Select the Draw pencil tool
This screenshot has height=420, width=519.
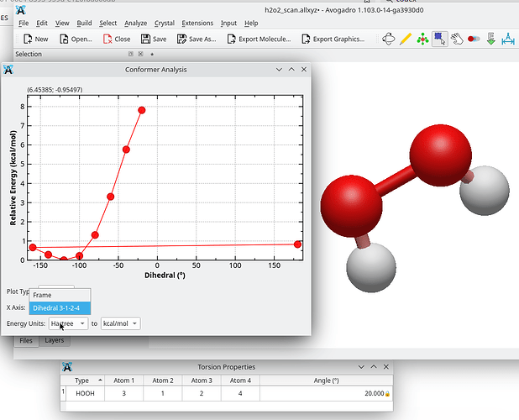tap(406, 39)
